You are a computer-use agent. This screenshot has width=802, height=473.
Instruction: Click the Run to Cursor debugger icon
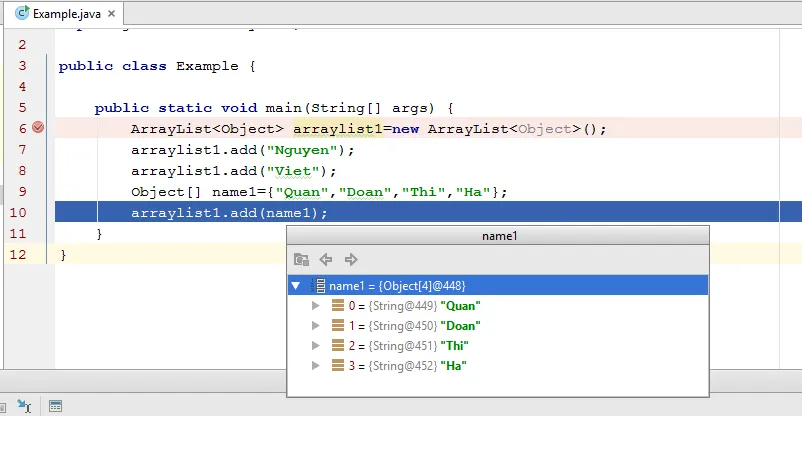point(24,407)
